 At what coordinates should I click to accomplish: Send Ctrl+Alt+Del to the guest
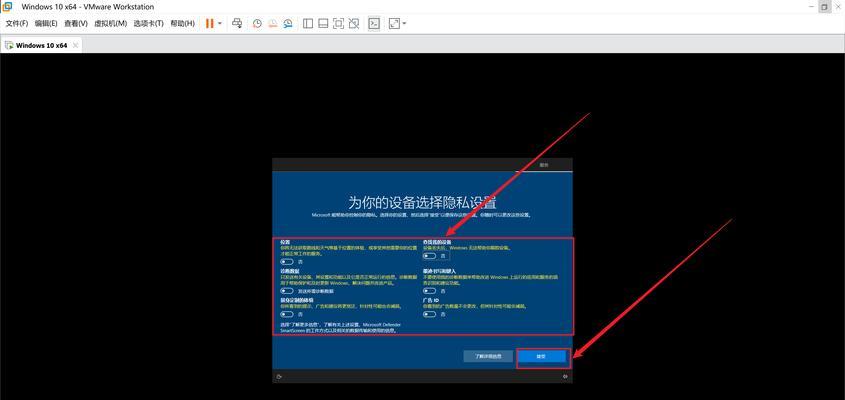(237, 23)
